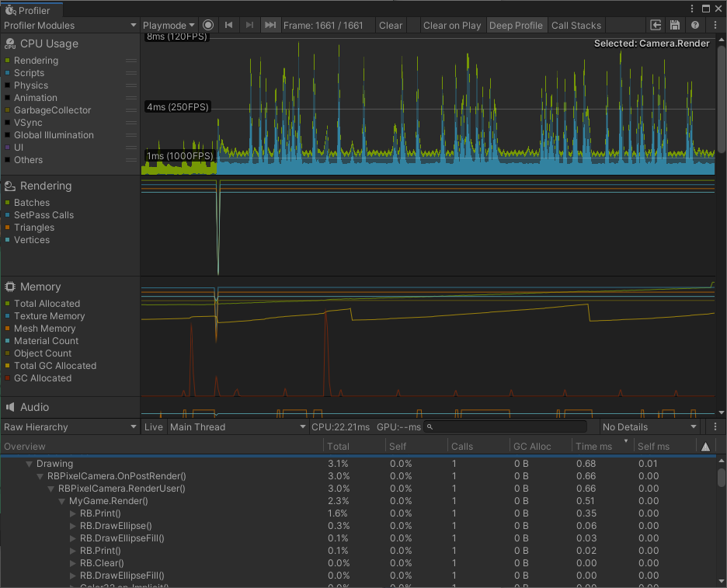727x588 pixels.
Task: Toggle Deep Profile mode
Action: click(516, 25)
